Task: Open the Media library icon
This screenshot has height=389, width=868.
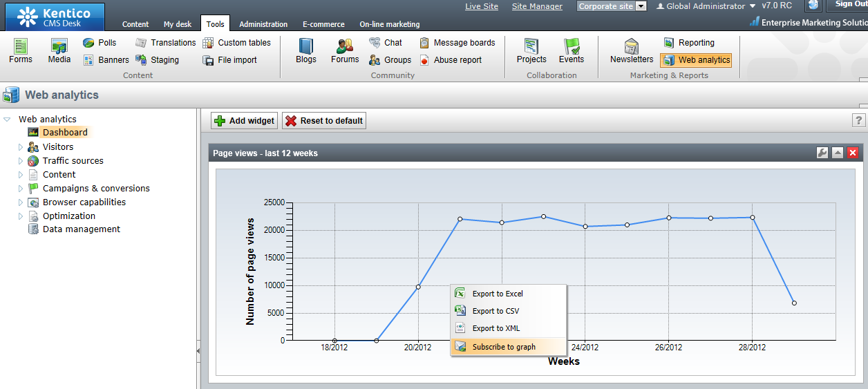Action: 59,50
